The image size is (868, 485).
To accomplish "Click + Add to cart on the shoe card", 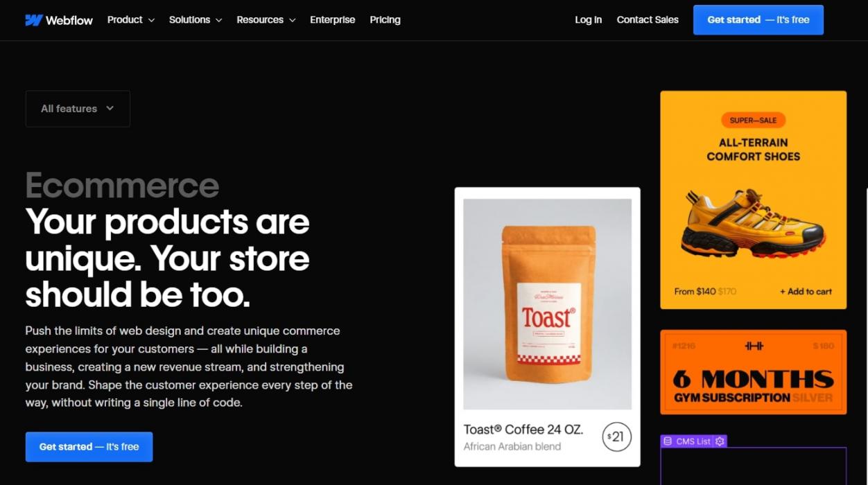I will [x=806, y=292].
